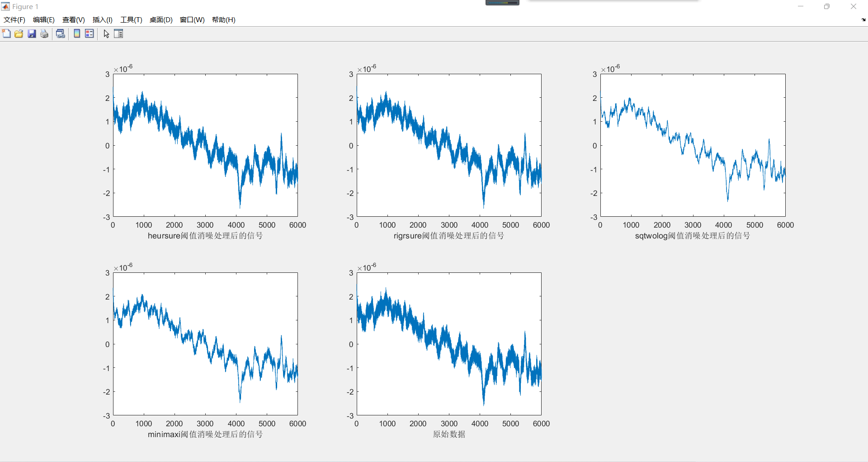This screenshot has width=868, height=462.
Task: Click the New Figure toolbar icon
Action: click(6, 33)
